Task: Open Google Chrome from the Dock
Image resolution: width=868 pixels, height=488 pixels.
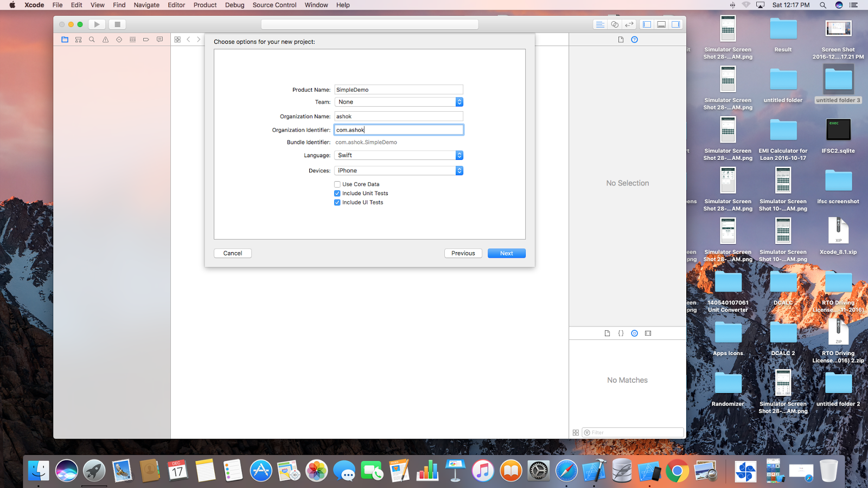Action: coord(677,471)
